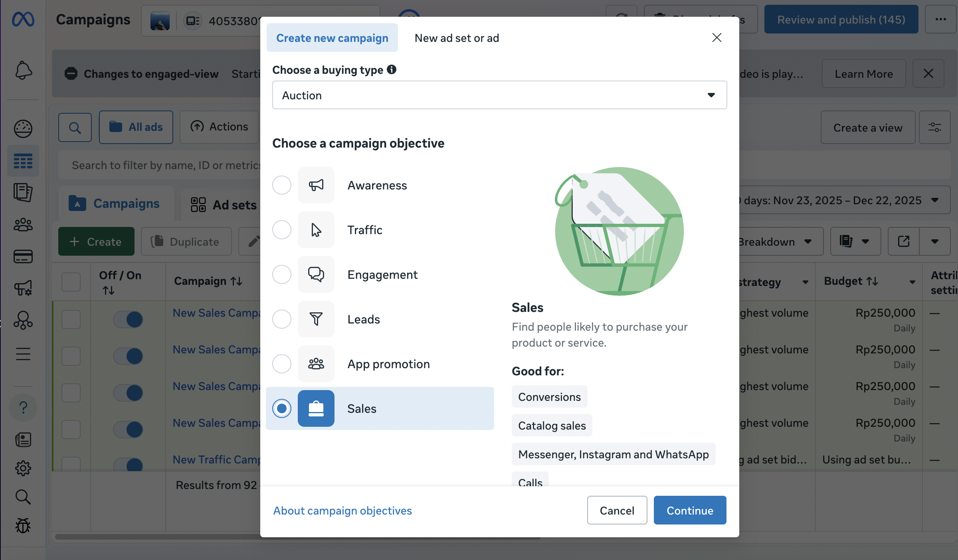Screen dimensions: 958x560
Task: Select the Create new campaign tab
Action: tap(332, 38)
